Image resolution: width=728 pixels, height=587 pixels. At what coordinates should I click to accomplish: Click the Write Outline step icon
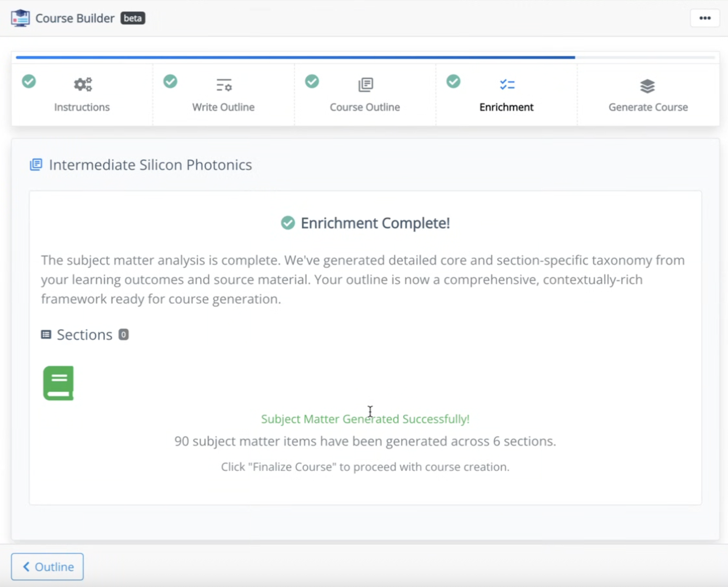point(224,85)
